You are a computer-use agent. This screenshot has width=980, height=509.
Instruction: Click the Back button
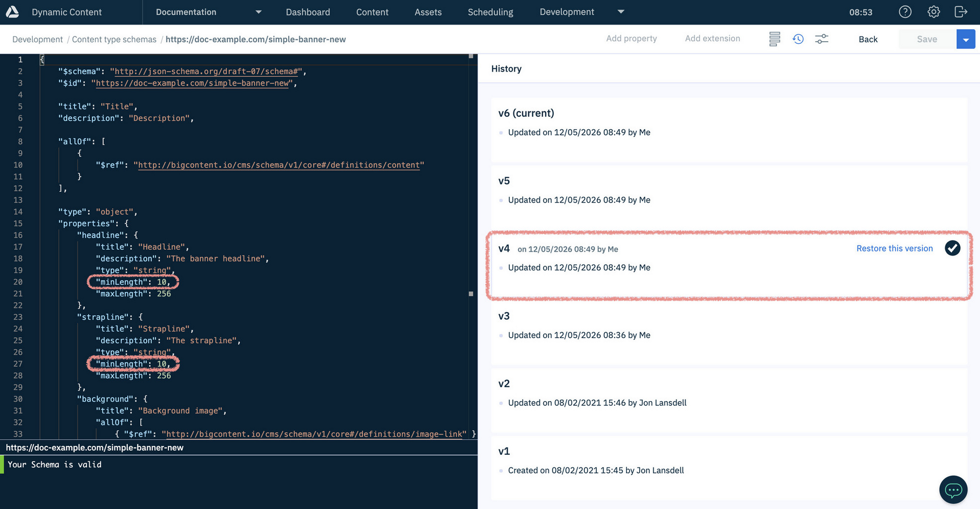(868, 39)
